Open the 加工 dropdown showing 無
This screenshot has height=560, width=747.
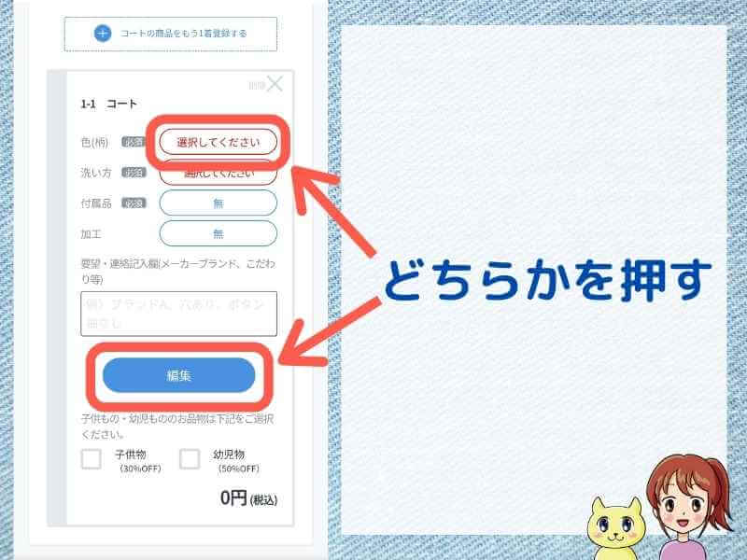pos(218,233)
